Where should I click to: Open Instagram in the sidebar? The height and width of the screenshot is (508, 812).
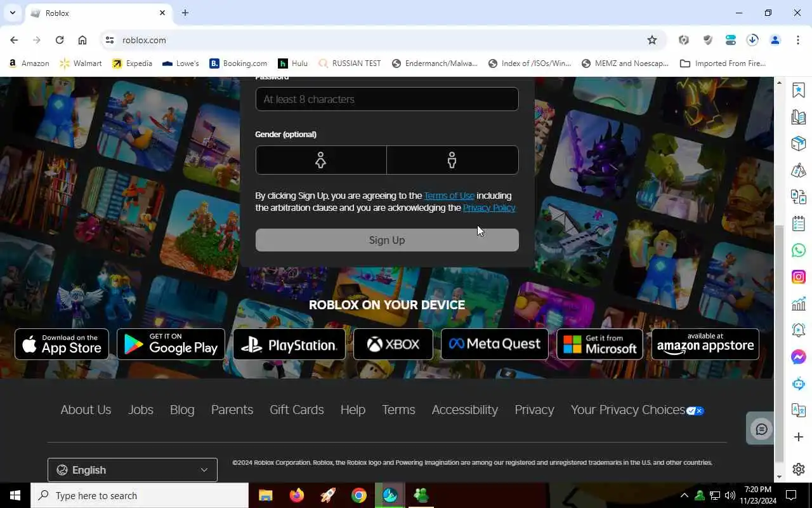(x=799, y=277)
